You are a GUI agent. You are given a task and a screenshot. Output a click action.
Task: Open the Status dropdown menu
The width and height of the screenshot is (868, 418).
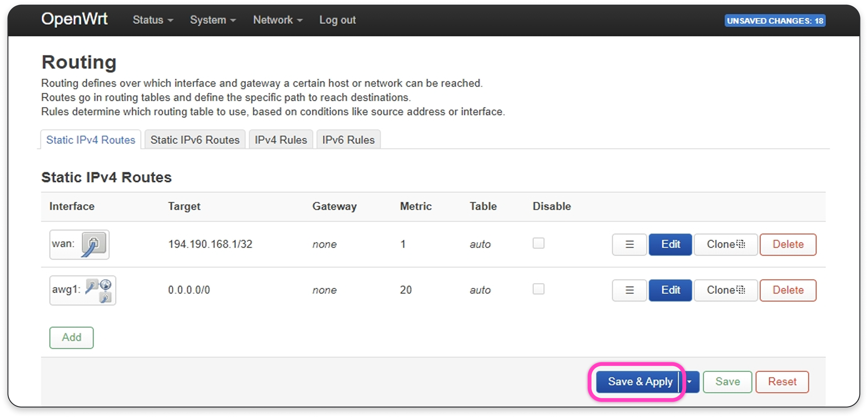point(153,20)
